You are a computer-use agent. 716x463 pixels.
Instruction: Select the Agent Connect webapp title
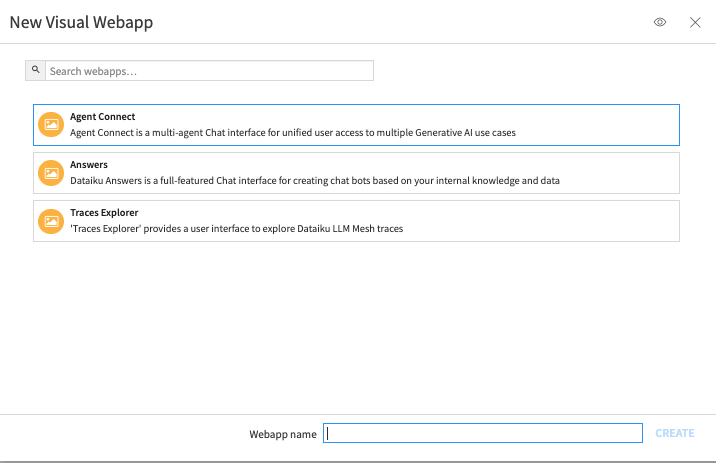(103, 116)
